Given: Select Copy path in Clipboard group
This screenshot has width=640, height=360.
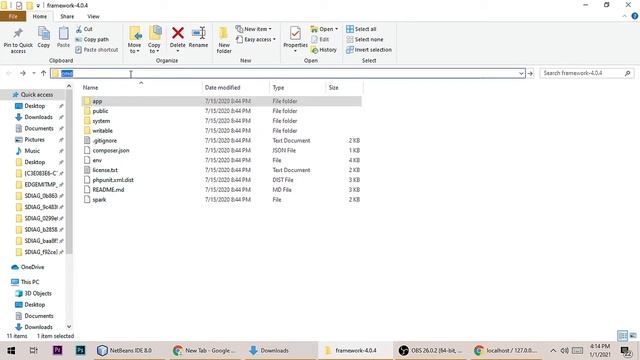Looking at the screenshot, I should point(92,39).
